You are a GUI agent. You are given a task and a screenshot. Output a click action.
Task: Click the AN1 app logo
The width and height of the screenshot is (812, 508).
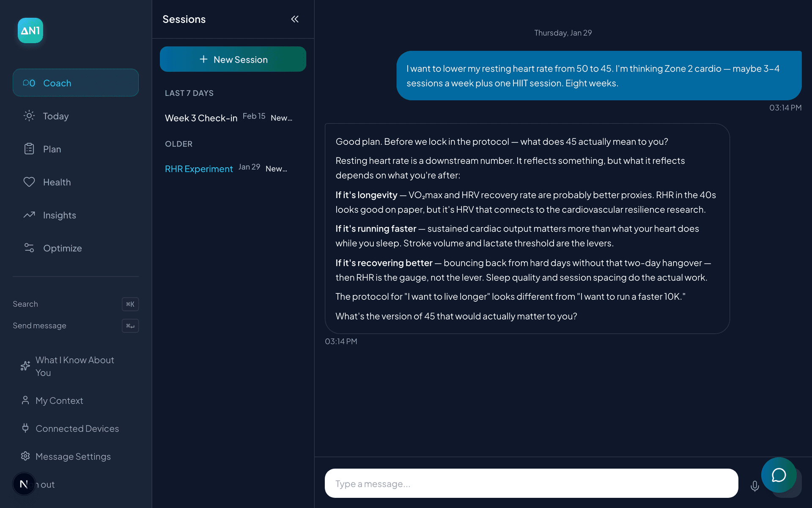pyautogui.click(x=30, y=30)
